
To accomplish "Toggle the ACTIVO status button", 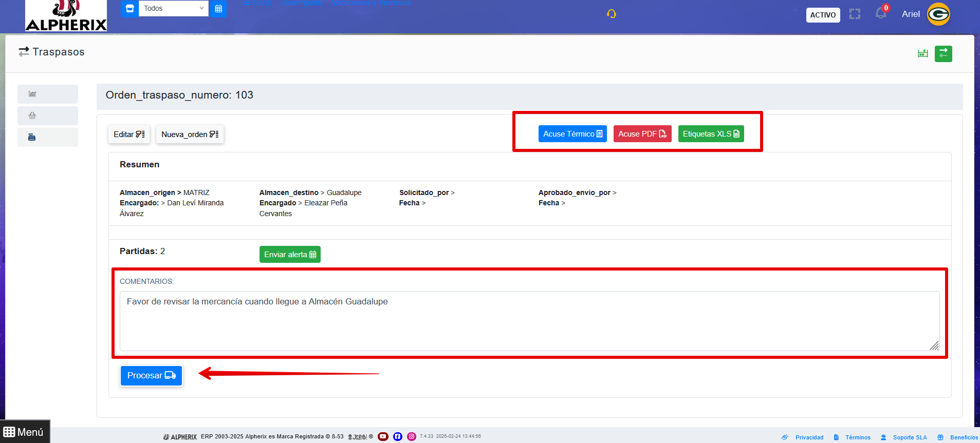I will point(822,15).
